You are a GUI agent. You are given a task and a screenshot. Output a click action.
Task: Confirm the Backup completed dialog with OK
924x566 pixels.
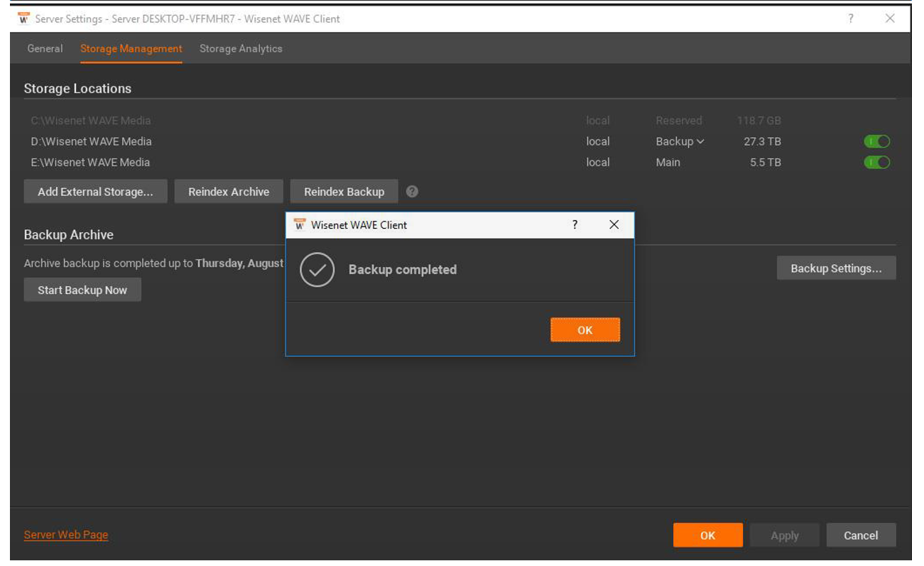click(585, 330)
